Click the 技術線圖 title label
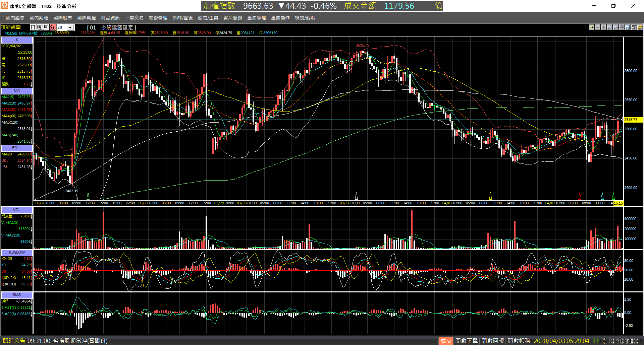Viewport: 644px width, 345px height. pyautogui.click(x=11, y=27)
